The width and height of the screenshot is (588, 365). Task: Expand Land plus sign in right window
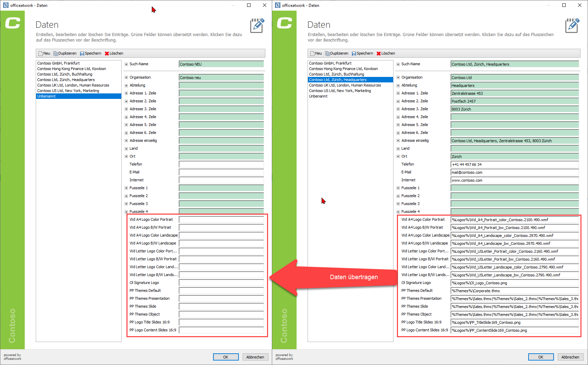tap(398, 149)
